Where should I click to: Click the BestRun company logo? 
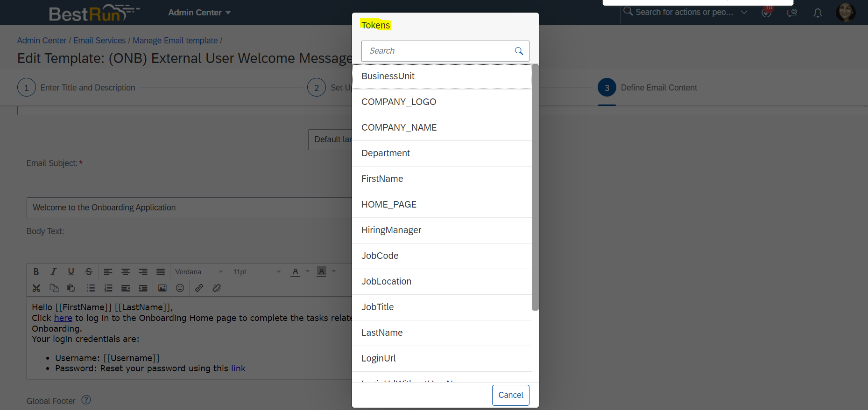[94, 13]
